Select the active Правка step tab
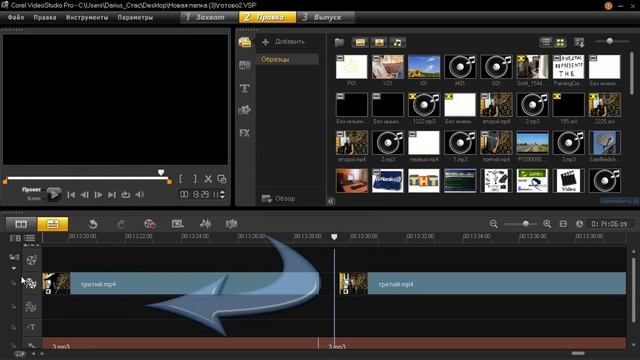This screenshot has height=360, width=640. pyautogui.click(x=268, y=17)
